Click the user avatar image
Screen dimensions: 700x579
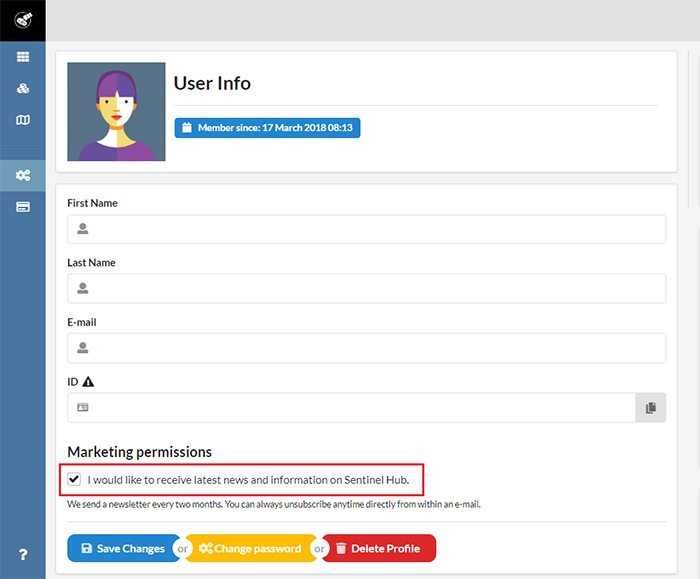(x=116, y=112)
